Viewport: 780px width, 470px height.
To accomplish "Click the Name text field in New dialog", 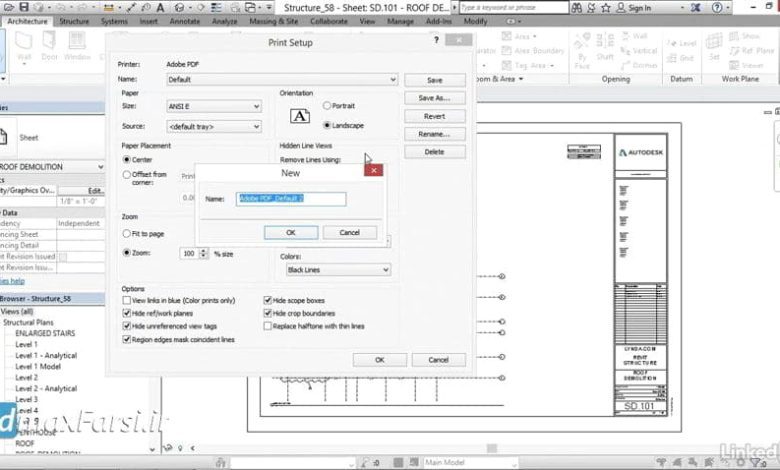I will coord(291,199).
